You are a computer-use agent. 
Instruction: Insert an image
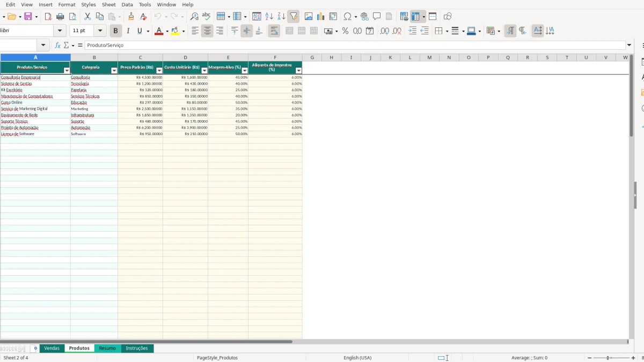309,17
